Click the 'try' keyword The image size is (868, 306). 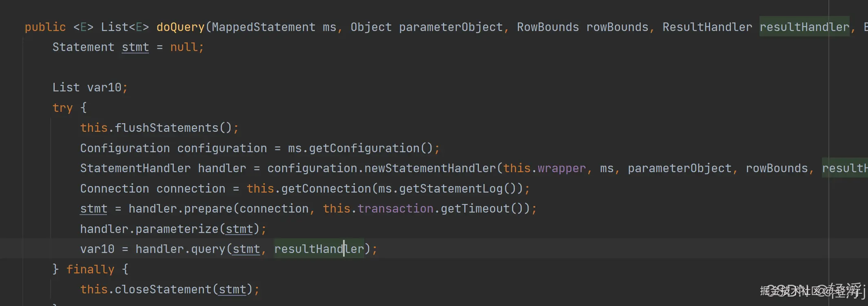point(62,108)
